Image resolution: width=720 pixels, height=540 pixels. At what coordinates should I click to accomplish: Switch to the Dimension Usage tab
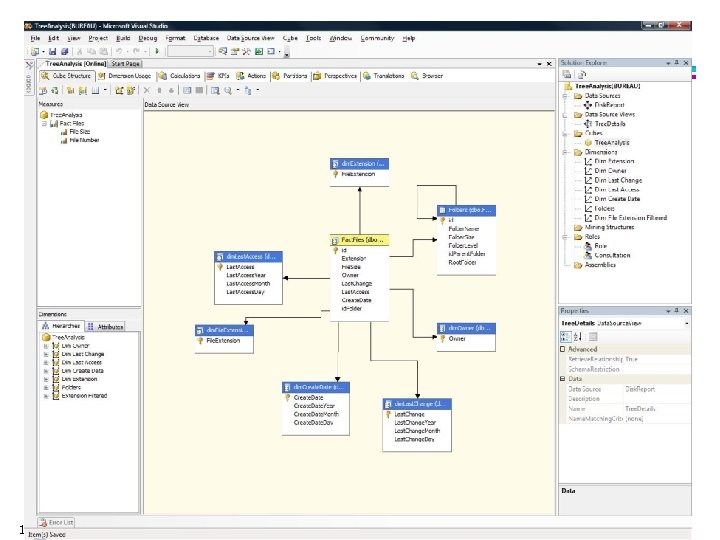click(x=130, y=76)
